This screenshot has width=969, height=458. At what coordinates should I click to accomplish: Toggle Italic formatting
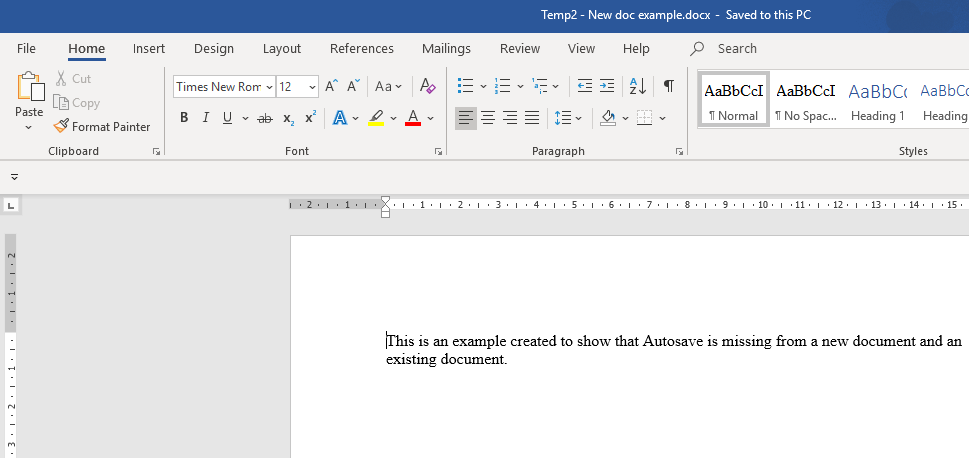(x=206, y=117)
